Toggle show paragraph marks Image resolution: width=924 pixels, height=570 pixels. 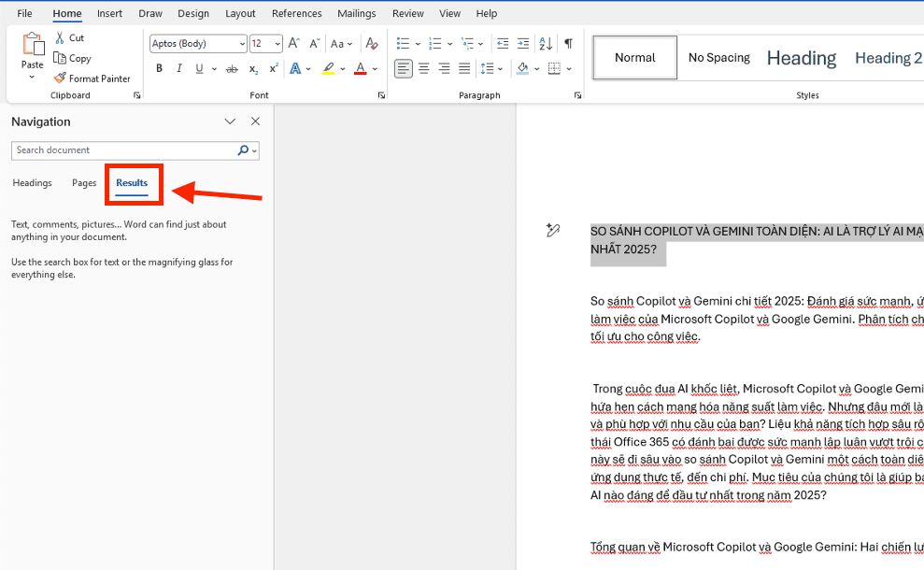[568, 44]
